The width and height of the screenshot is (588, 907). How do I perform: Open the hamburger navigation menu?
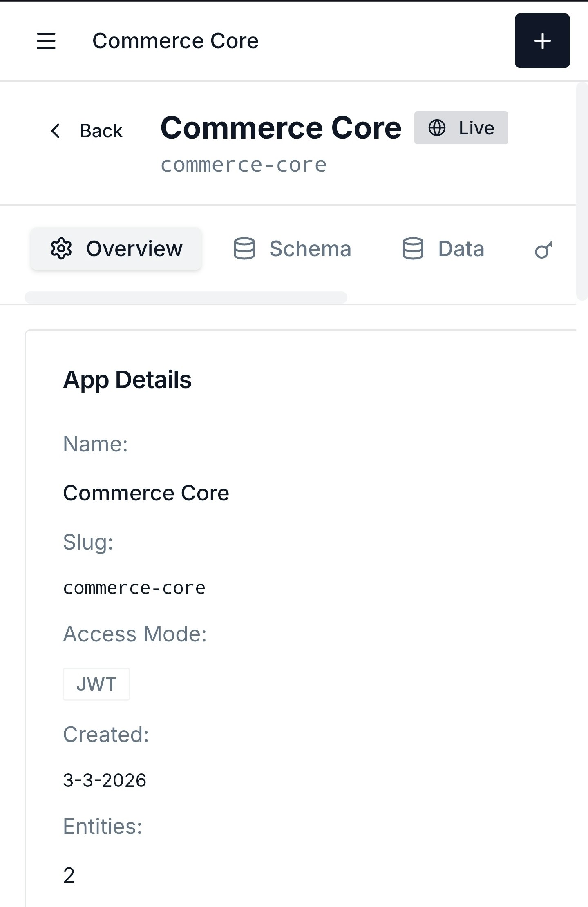pyautogui.click(x=46, y=41)
